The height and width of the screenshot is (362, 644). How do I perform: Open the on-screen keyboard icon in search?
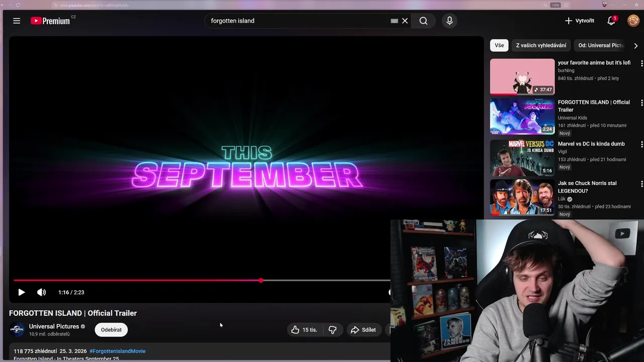pyautogui.click(x=394, y=21)
